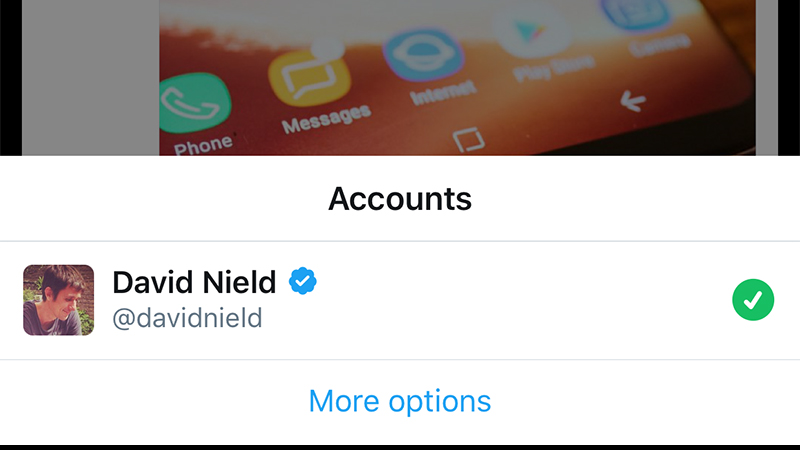Viewport: 800px width, 450px height.
Task: Click the "Internet" label text in the photo
Action: (x=443, y=93)
